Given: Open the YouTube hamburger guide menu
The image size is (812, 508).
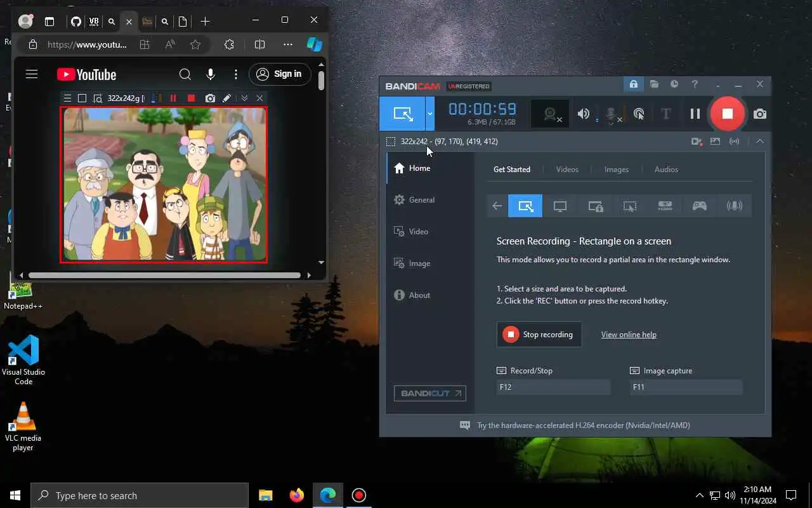Looking at the screenshot, I should pyautogui.click(x=32, y=74).
